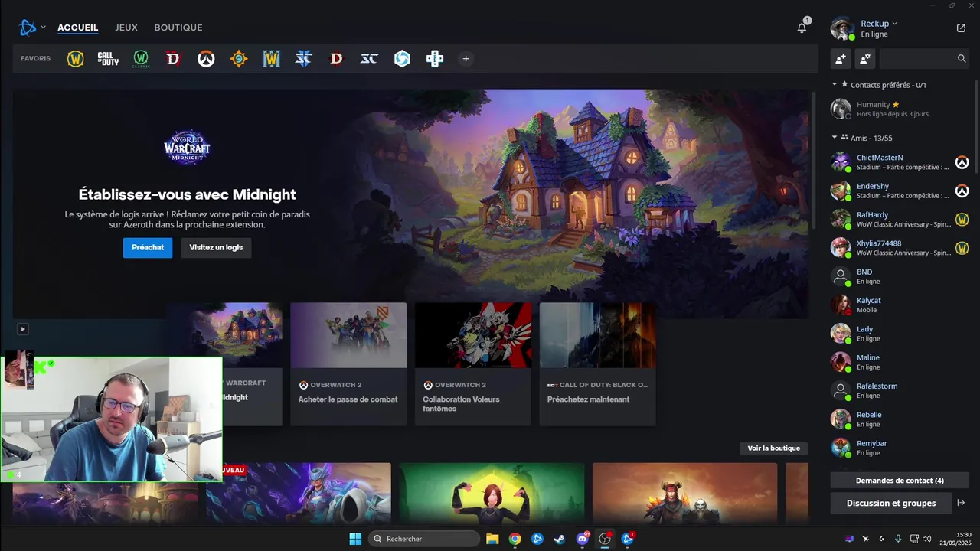The height and width of the screenshot is (551, 980).
Task: Open Chrome from the Windows taskbar
Action: coord(515,539)
